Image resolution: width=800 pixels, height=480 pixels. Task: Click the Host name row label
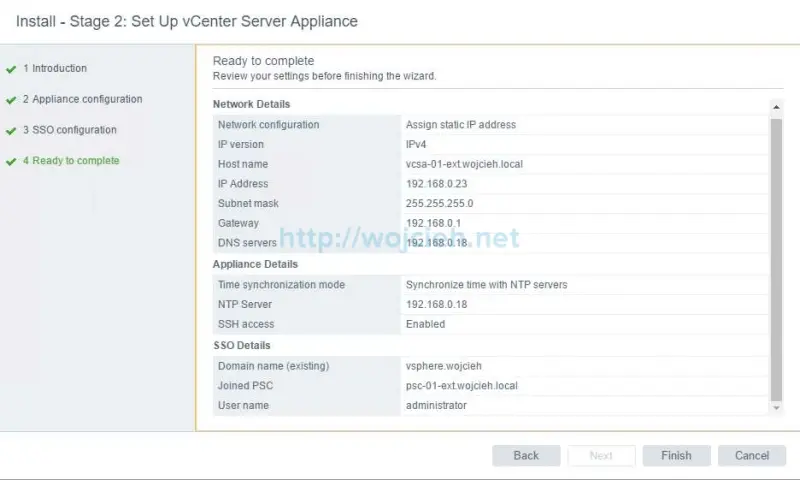(x=243, y=164)
